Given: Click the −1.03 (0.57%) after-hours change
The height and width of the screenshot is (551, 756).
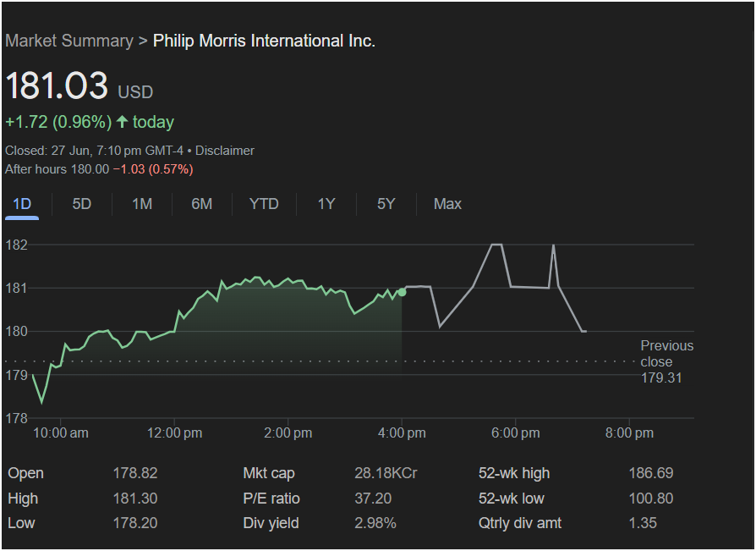Looking at the screenshot, I should coord(153,169).
